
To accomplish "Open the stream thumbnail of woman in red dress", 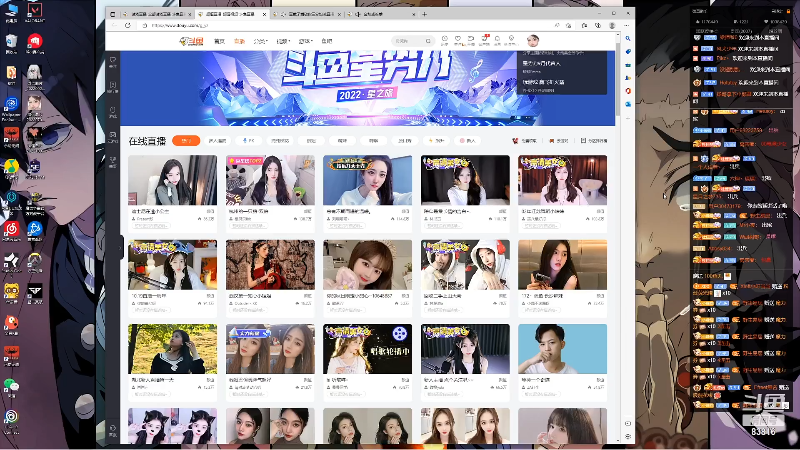I will [270, 265].
